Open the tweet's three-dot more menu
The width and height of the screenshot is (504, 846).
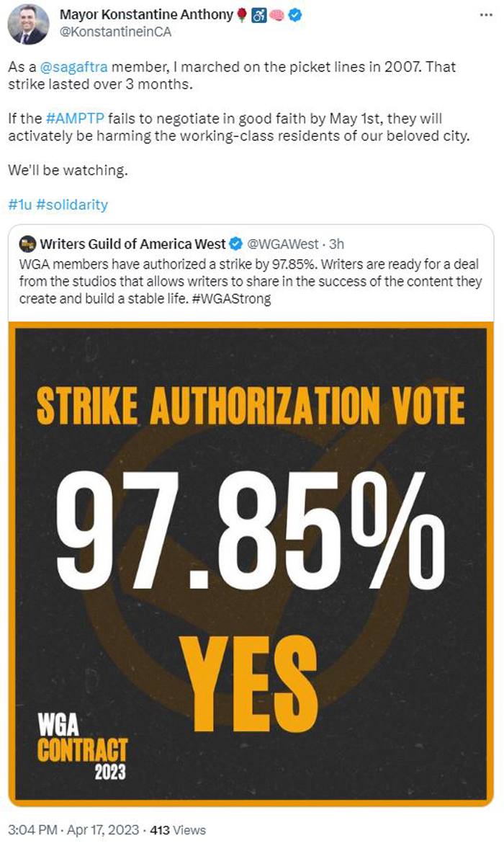pyautogui.click(x=486, y=15)
